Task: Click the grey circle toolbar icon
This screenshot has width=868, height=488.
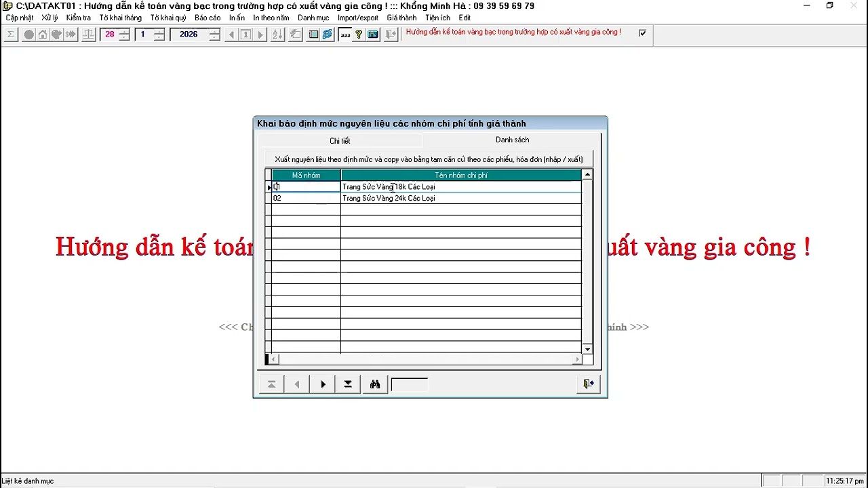Action: coord(28,34)
